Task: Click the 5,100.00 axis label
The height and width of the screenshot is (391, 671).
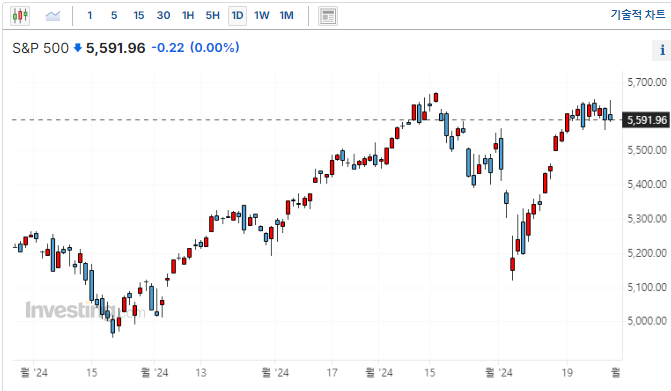Action: click(647, 287)
